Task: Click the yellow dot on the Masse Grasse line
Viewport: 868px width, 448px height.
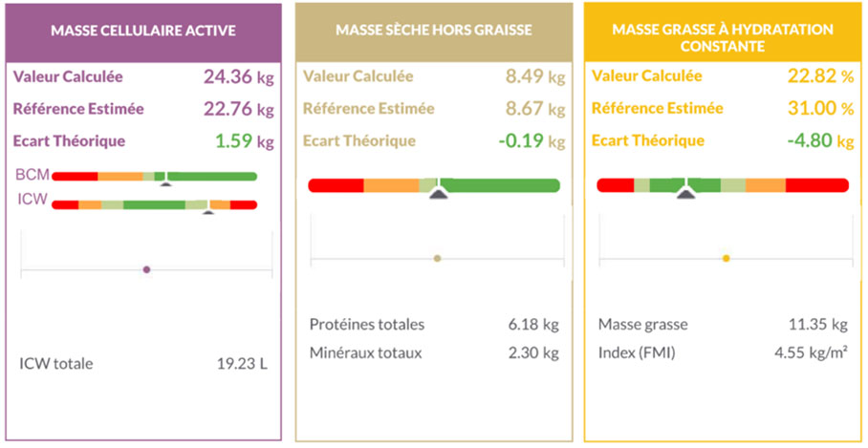Action: point(726,258)
